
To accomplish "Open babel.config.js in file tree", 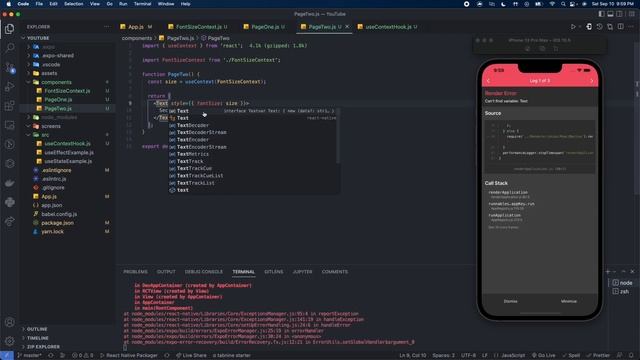I will (59, 214).
